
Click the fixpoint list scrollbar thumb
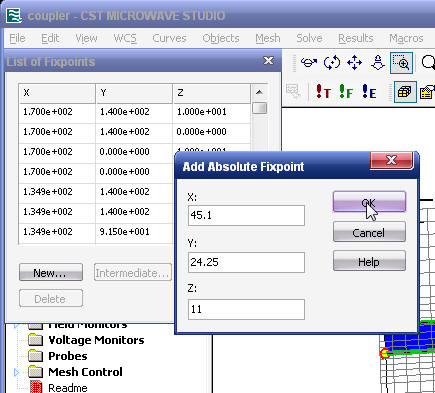click(259, 108)
